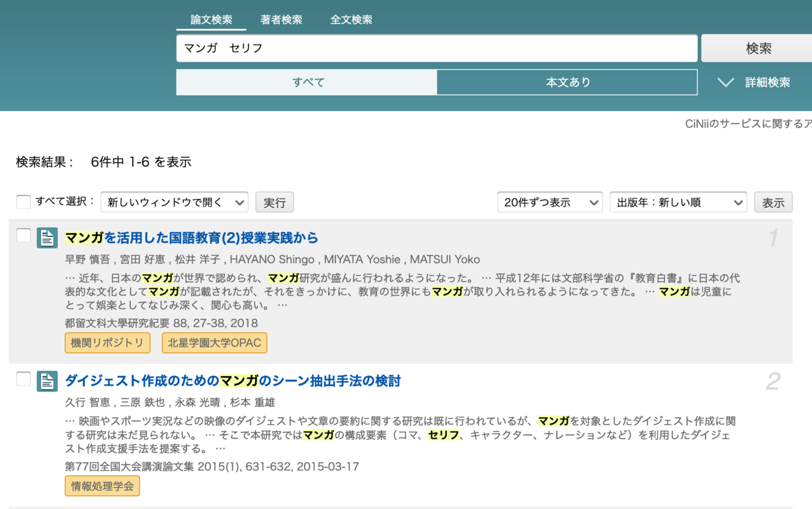The width and height of the screenshot is (812, 509).
Task: Open article ダイジェスト作成のためのマンガのシーン抽出手法の検討
Action: (233, 381)
